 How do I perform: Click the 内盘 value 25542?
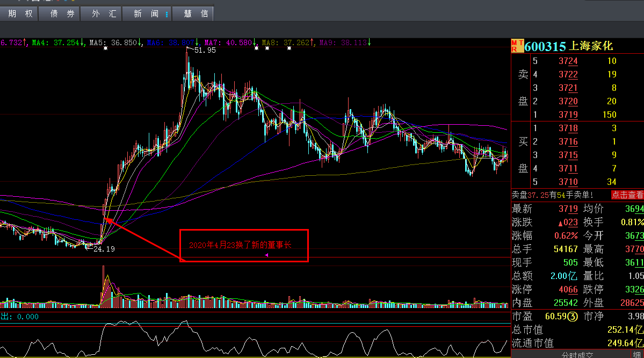click(x=566, y=303)
